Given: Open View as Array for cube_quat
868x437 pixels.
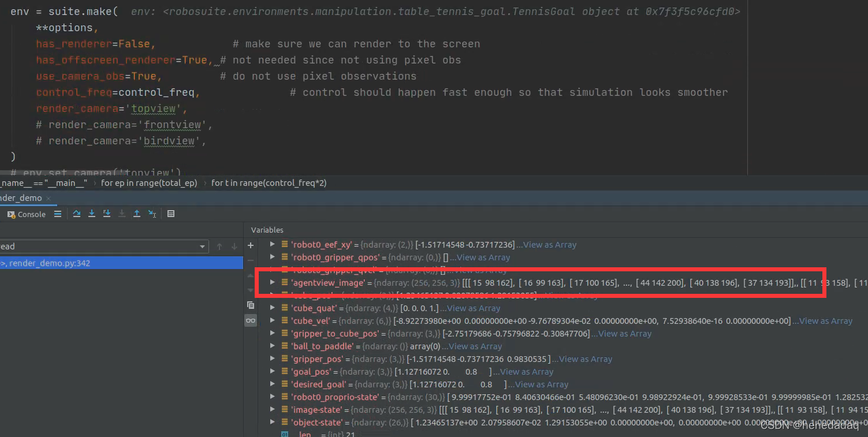Looking at the screenshot, I should point(474,308).
